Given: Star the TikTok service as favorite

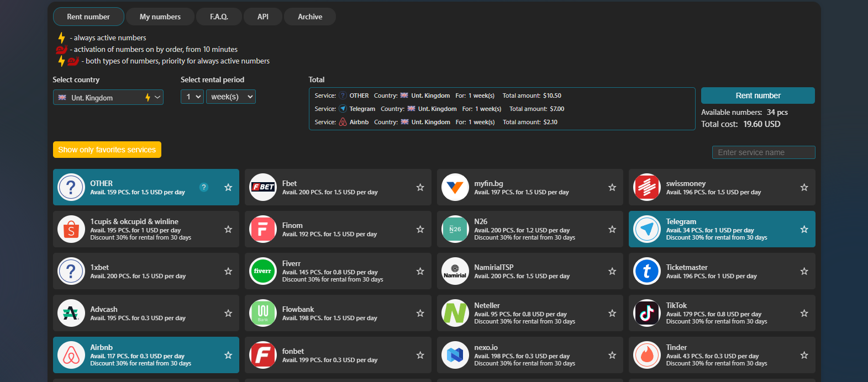Looking at the screenshot, I should coord(804,313).
